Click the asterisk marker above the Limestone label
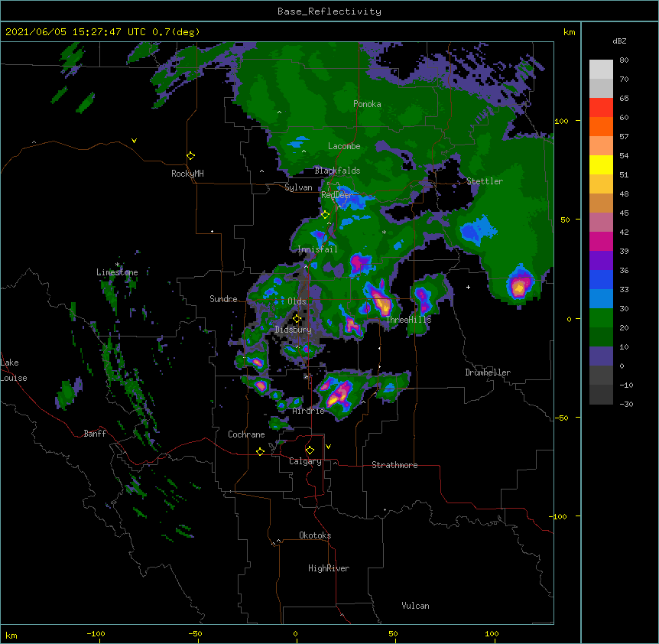Image resolution: width=659 pixels, height=644 pixels. pos(117,265)
